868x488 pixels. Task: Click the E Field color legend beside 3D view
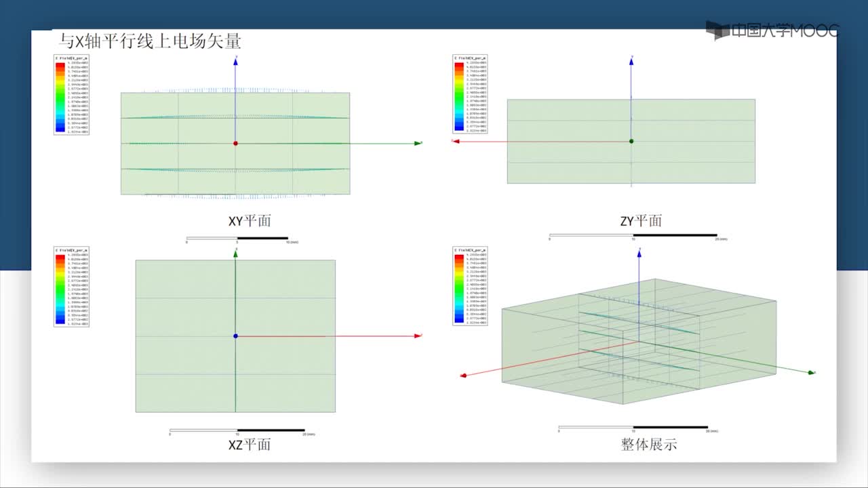tap(470, 286)
